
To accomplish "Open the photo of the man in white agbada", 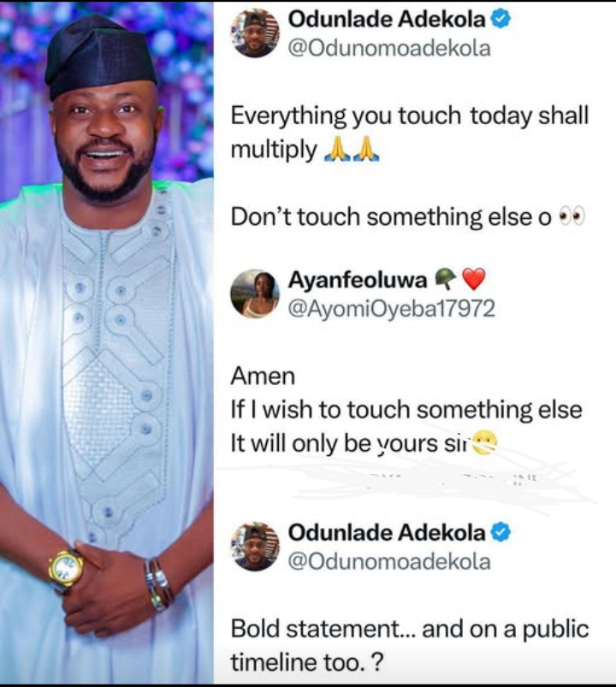I will click(106, 342).
